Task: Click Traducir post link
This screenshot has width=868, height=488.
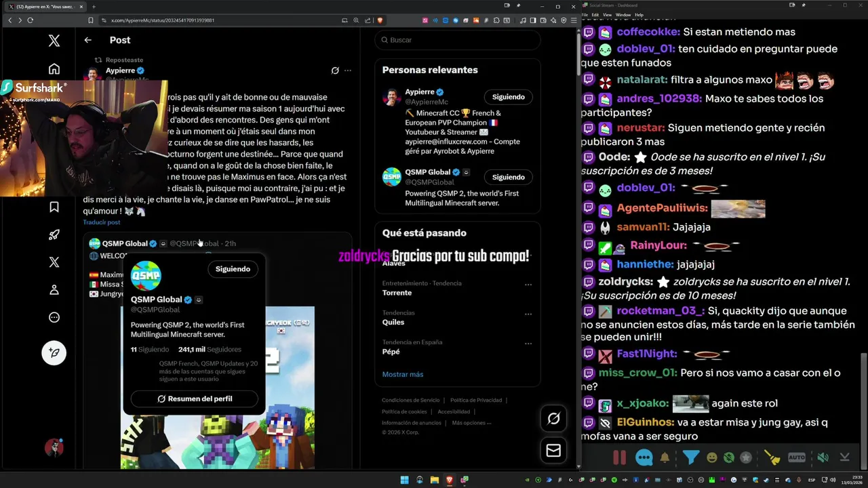Action: 102,222
